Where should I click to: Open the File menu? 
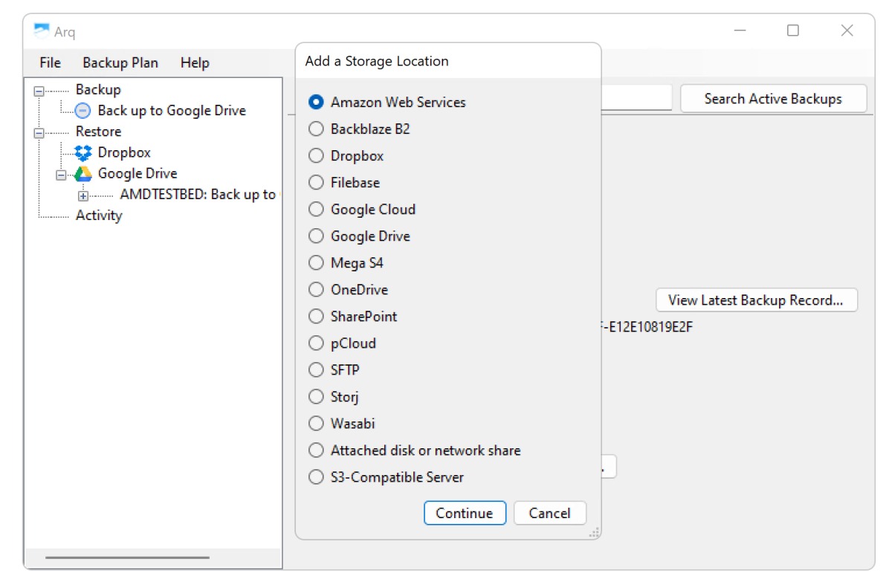pos(50,63)
